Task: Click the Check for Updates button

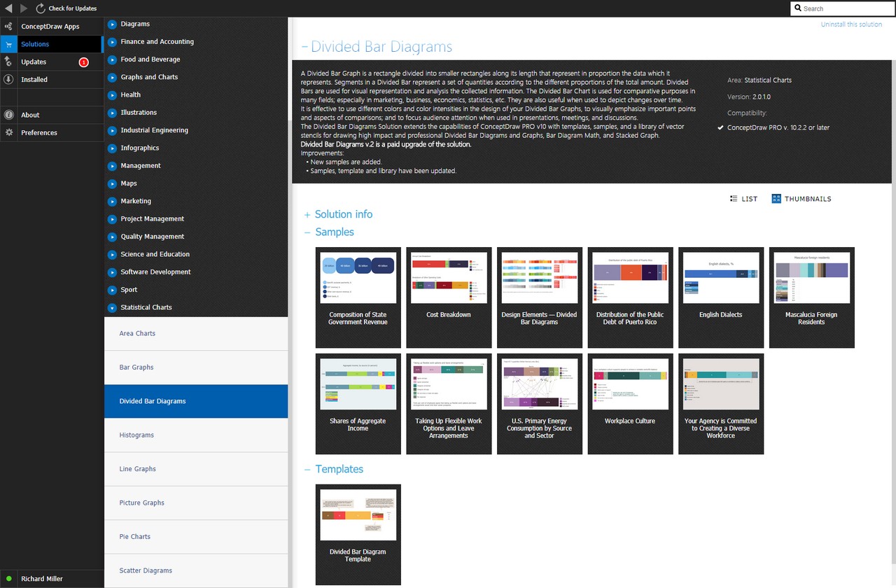Action: (66, 8)
